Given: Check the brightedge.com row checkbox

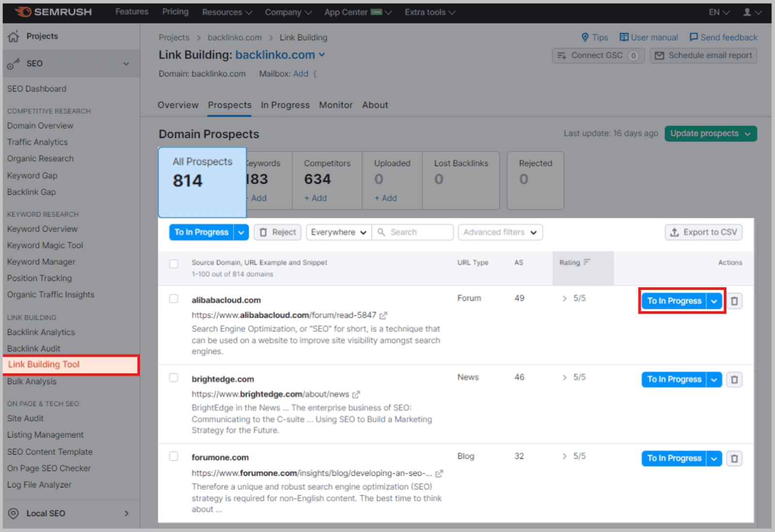Looking at the screenshot, I should (173, 377).
